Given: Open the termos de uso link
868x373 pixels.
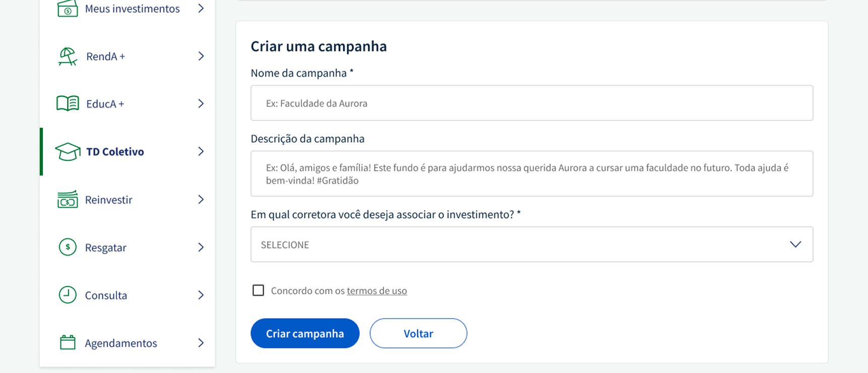Looking at the screenshot, I should pyautogui.click(x=377, y=291).
